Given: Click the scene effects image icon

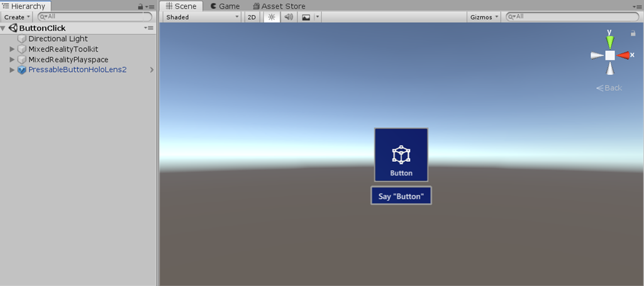Looking at the screenshot, I should 306,17.
